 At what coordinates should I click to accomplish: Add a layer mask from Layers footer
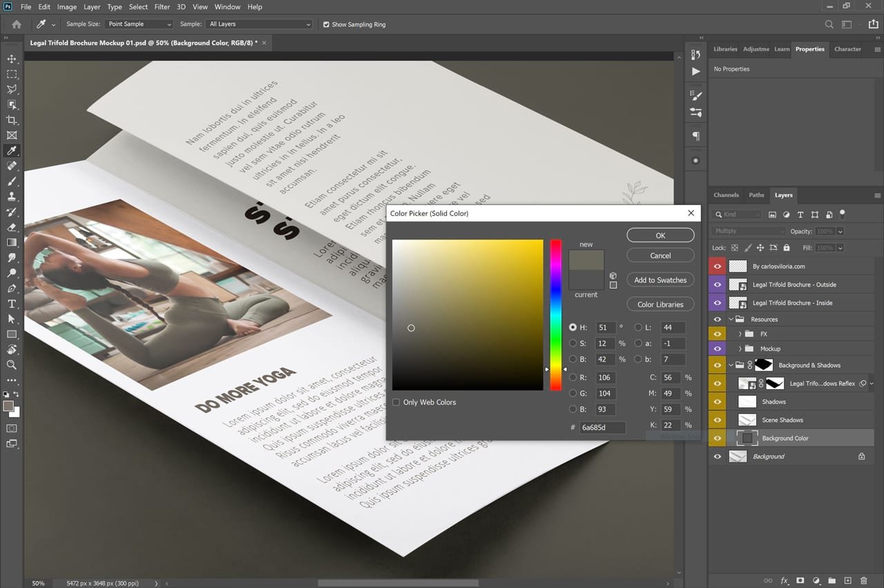[800, 581]
